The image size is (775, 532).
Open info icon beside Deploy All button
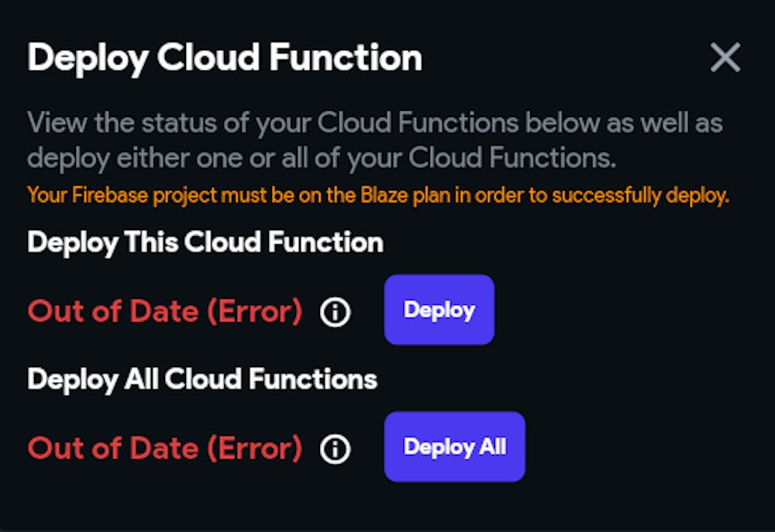(x=335, y=449)
